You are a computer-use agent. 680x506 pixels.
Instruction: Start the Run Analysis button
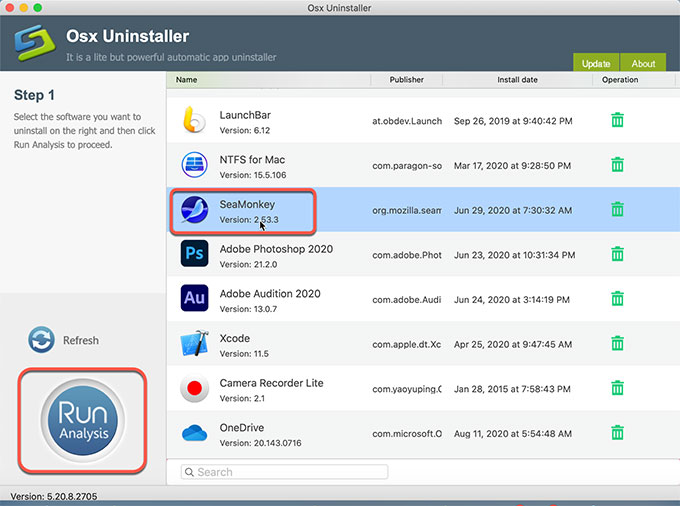coord(82,420)
